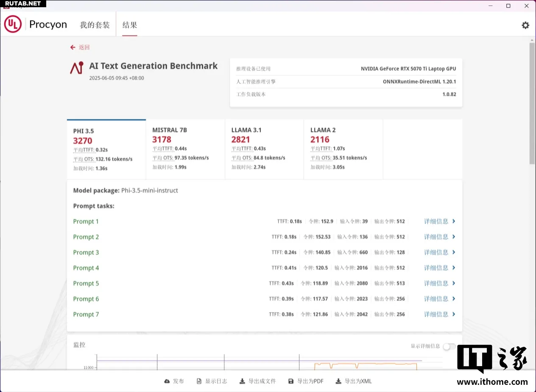The height and width of the screenshot is (392, 536).
Task: Click 加载时间 3.05s under LLAMA 2
Action: [327, 167]
